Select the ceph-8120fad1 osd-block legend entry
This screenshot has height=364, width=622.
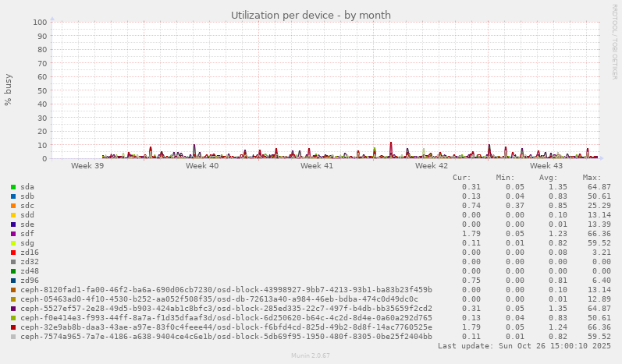[226, 290]
